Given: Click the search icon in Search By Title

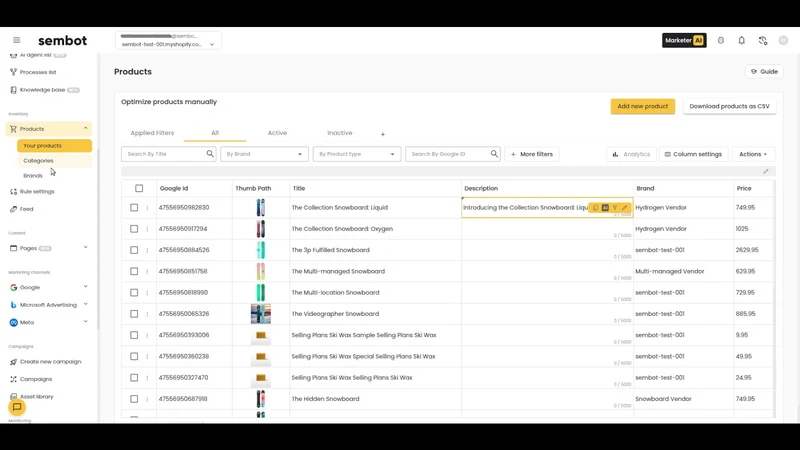Looking at the screenshot, I should click(210, 154).
